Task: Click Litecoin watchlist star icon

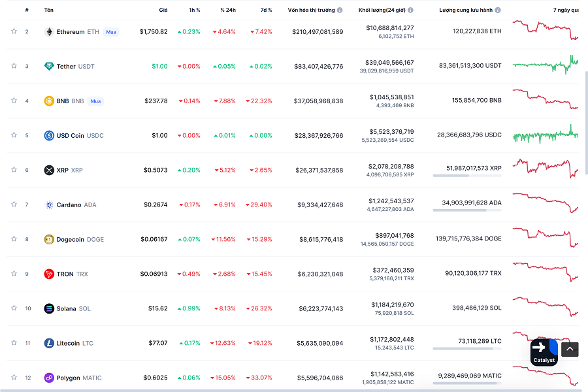Action: (14, 342)
